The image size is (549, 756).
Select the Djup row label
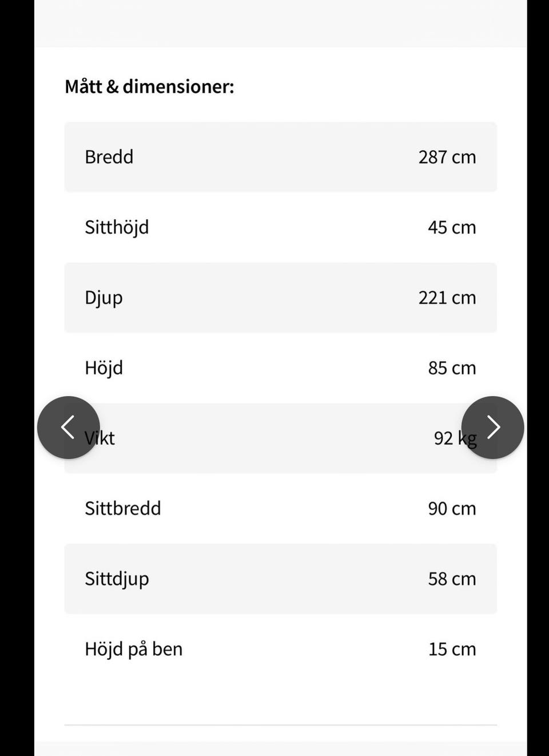(x=104, y=298)
